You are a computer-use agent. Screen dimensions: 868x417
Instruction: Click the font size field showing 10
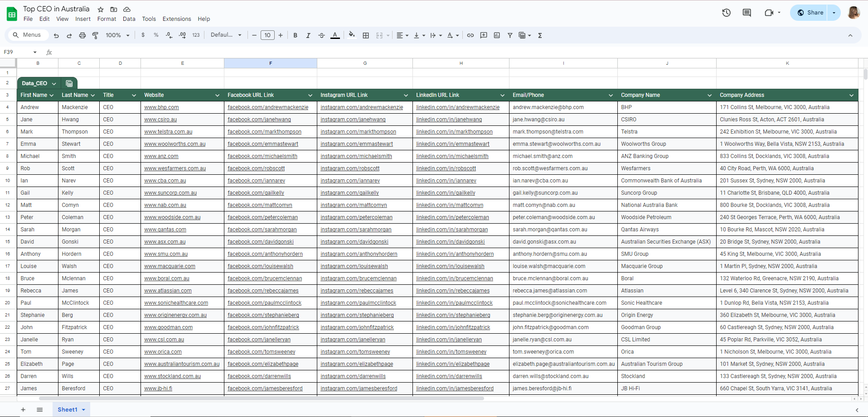[x=267, y=35]
